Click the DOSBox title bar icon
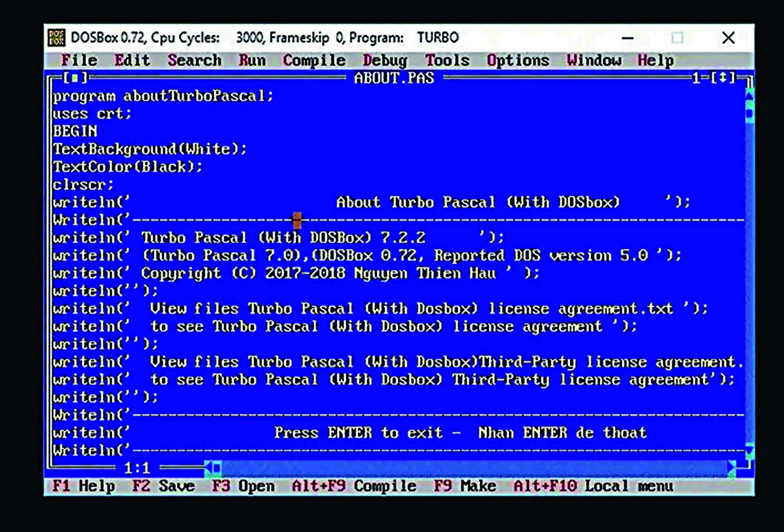The width and height of the screenshot is (784, 532). point(56,38)
